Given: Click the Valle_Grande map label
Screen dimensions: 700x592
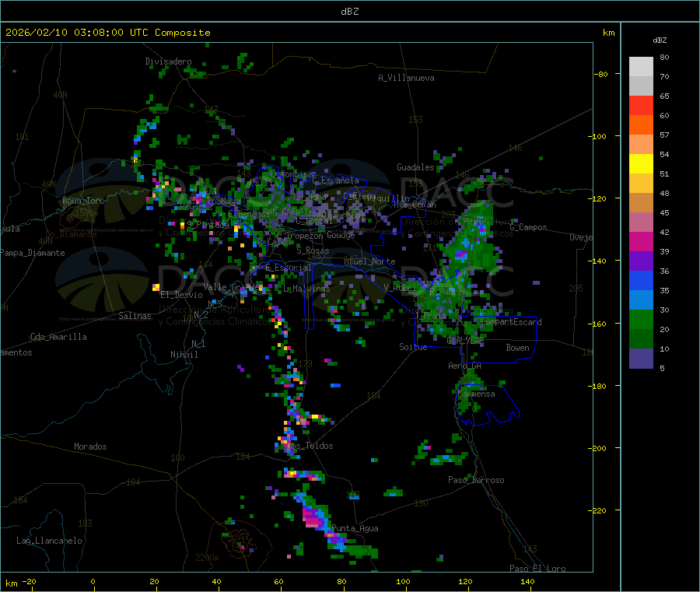Looking at the screenshot, I should click(x=232, y=286).
